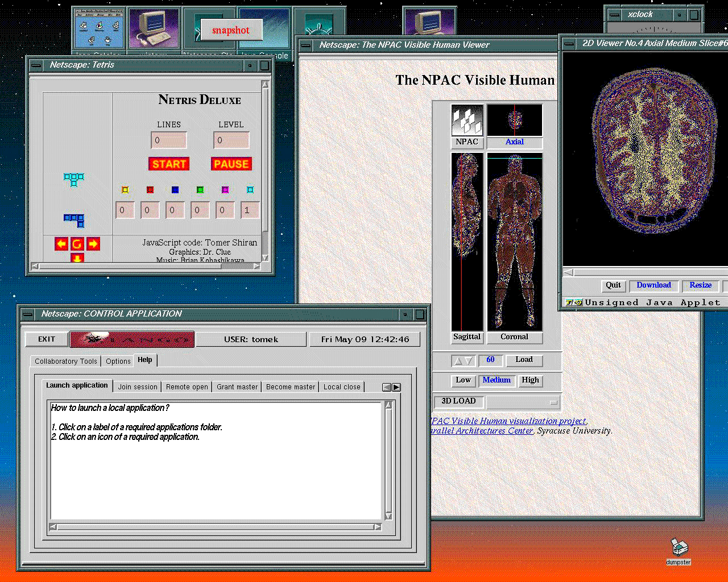
Task: Click the magenta Netris block icon
Action: point(225,190)
